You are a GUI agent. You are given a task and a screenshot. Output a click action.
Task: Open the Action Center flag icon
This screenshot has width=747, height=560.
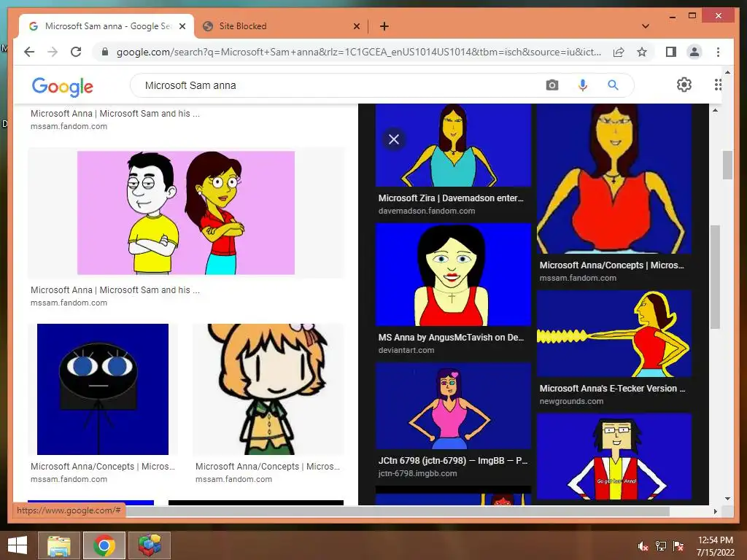pyautogui.click(x=678, y=546)
